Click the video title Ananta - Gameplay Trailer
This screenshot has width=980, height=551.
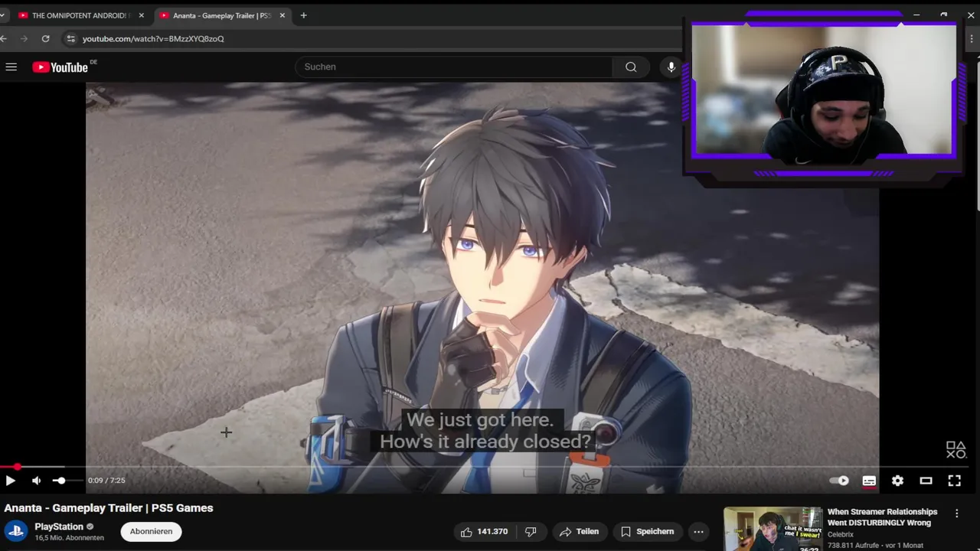tap(109, 508)
